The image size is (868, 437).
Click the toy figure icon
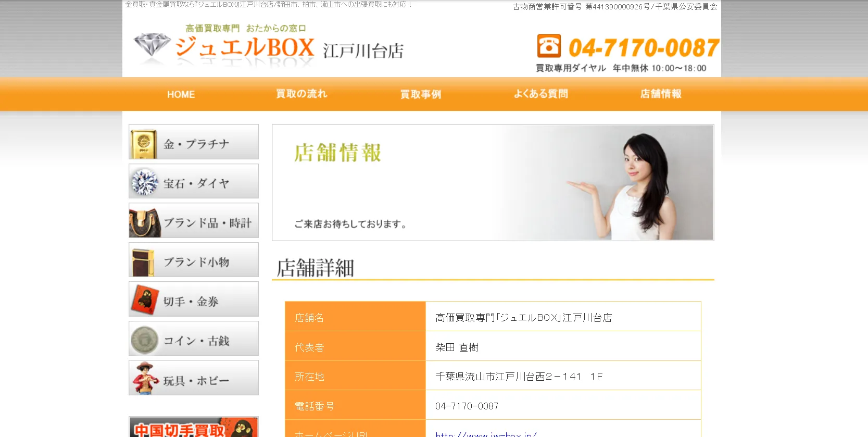point(145,378)
